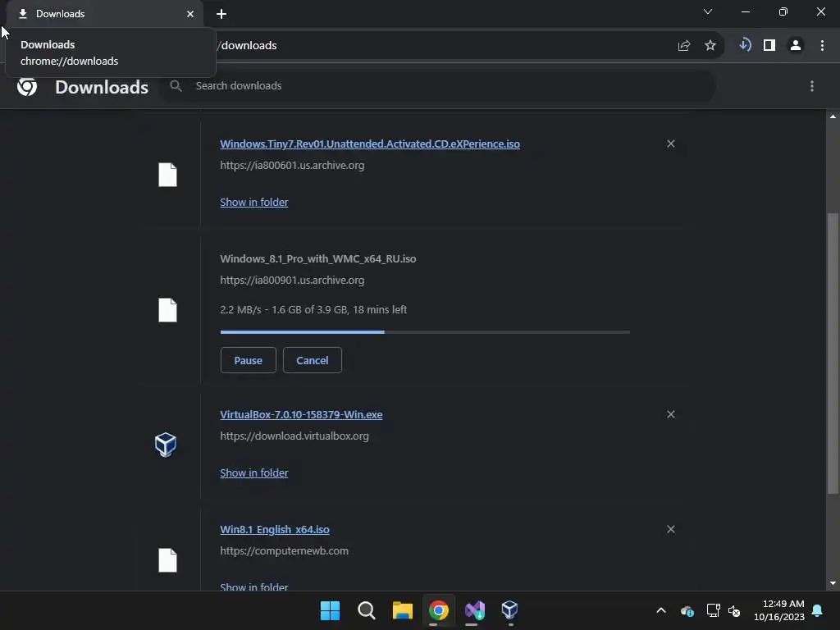The width and height of the screenshot is (840, 630).
Task: Select the https://computernewb.com source text
Action: pos(284,550)
